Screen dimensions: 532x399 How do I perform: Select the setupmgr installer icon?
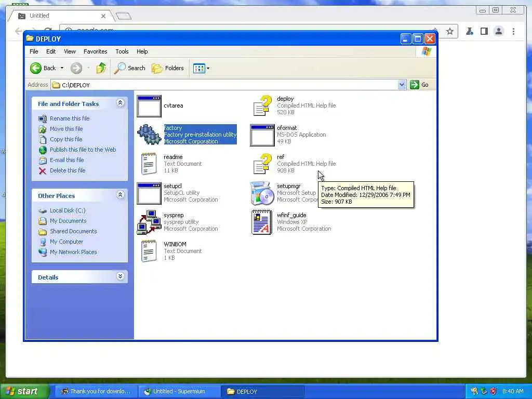[261, 193]
